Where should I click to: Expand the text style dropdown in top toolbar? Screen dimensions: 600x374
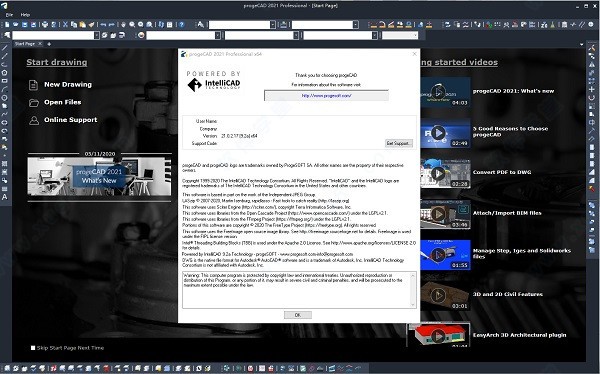click(x=272, y=24)
